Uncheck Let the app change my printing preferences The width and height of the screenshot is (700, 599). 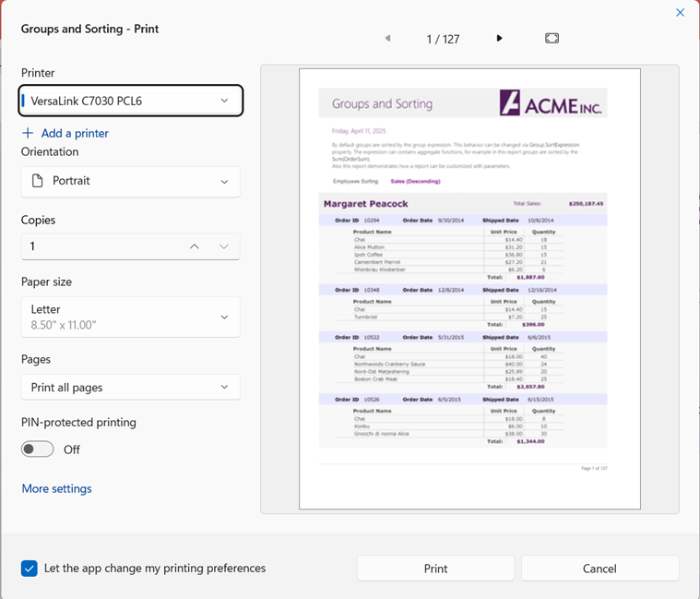pyautogui.click(x=30, y=569)
